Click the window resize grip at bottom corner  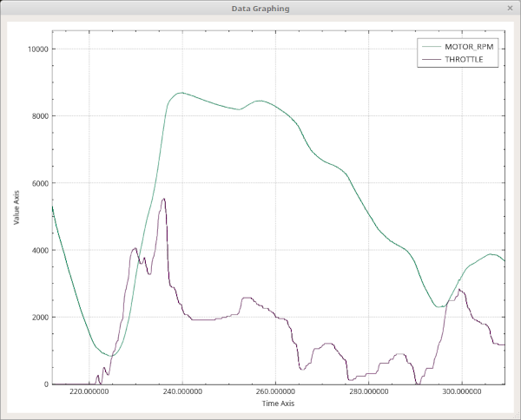point(517,416)
